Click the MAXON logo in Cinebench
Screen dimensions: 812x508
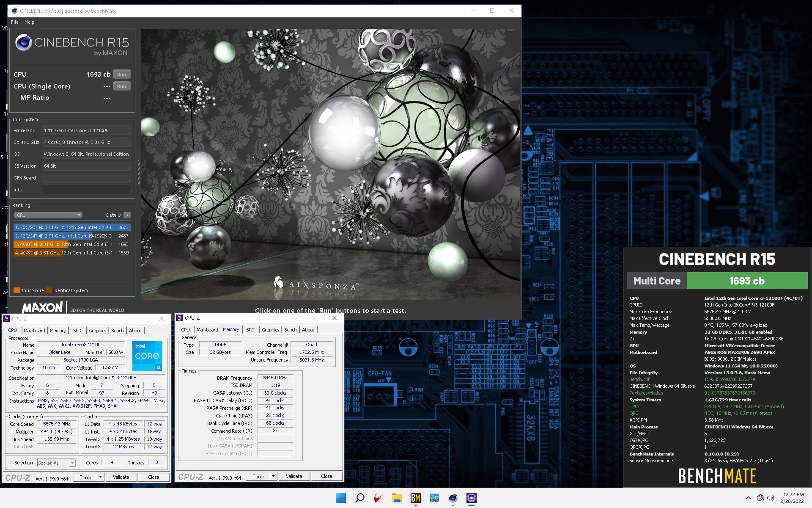pyautogui.click(x=42, y=307)
